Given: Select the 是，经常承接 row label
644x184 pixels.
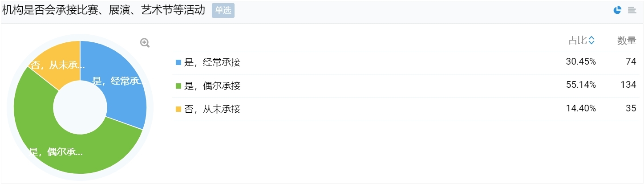Looking at the screenshot, I should click(x=212, y=62).
